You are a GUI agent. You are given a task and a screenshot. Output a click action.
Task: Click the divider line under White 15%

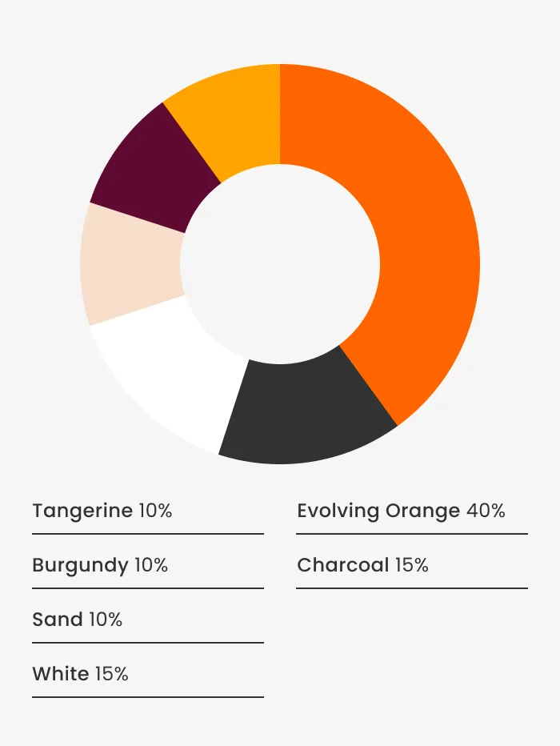click(148, 697)
